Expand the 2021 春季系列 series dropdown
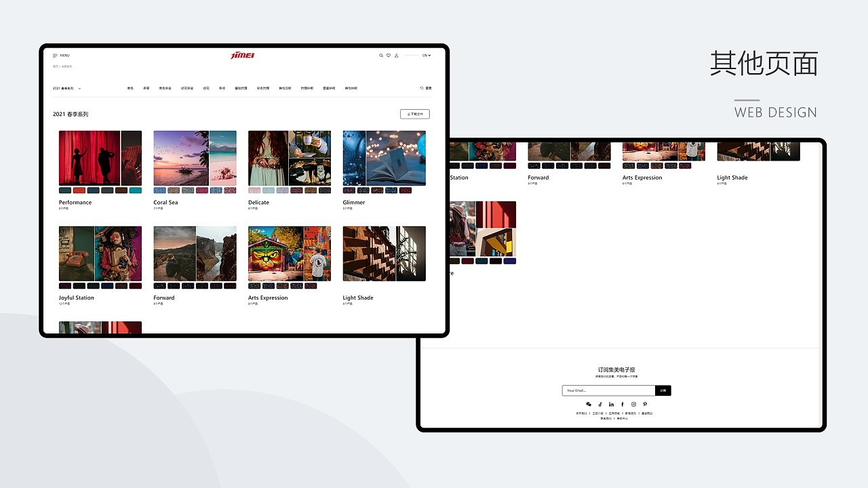 pyautogui.click(x=66, y=88)
